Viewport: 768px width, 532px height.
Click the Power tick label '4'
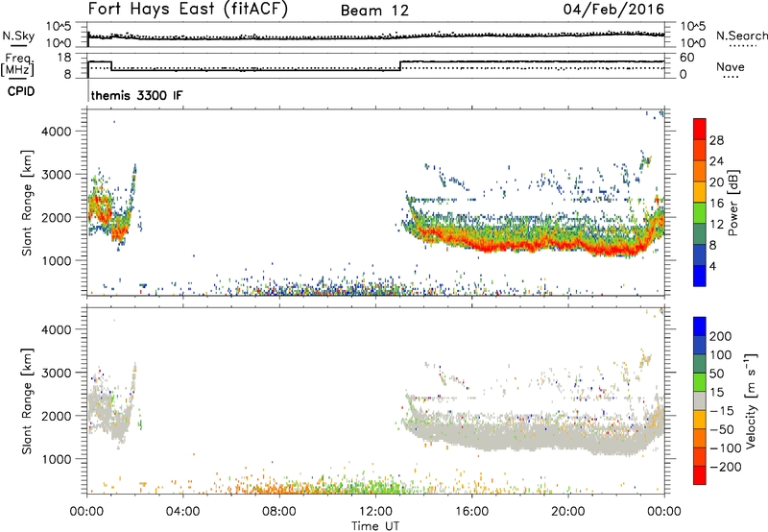(712, 266)
